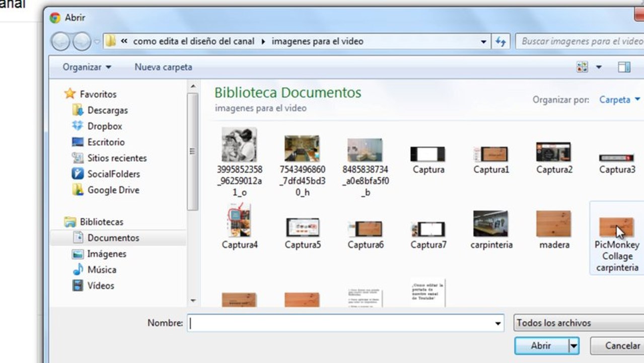
Task: Open the Organizar por Carpeta dropdown
Action: point(620,100)
